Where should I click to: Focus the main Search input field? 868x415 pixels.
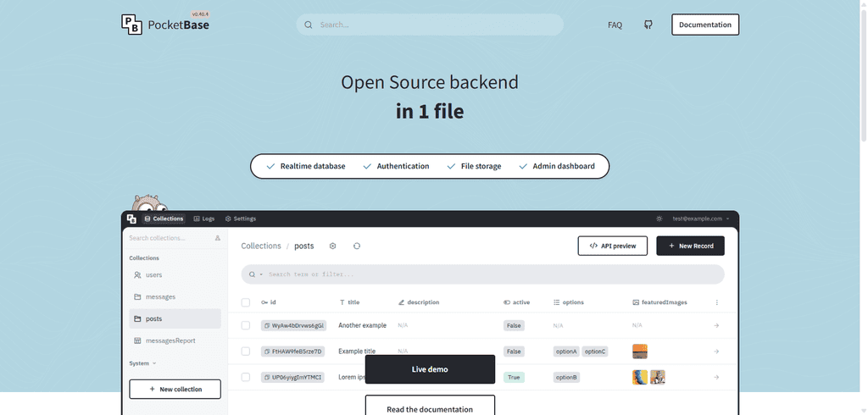coord(430,25)
